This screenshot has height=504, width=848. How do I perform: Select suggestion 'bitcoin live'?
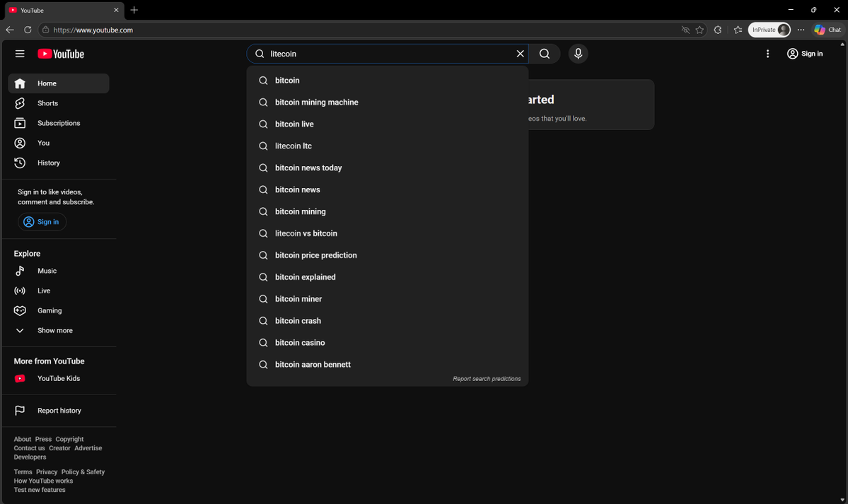388,124
